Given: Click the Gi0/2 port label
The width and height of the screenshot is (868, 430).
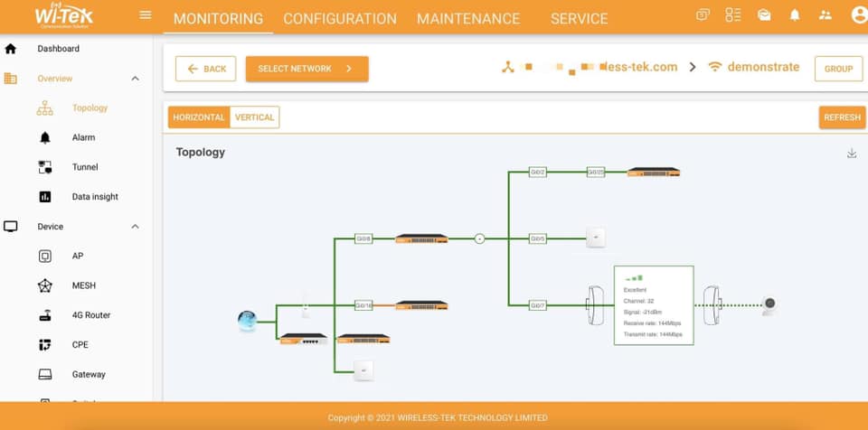Looking at the screenshot, I should (537, 173).
